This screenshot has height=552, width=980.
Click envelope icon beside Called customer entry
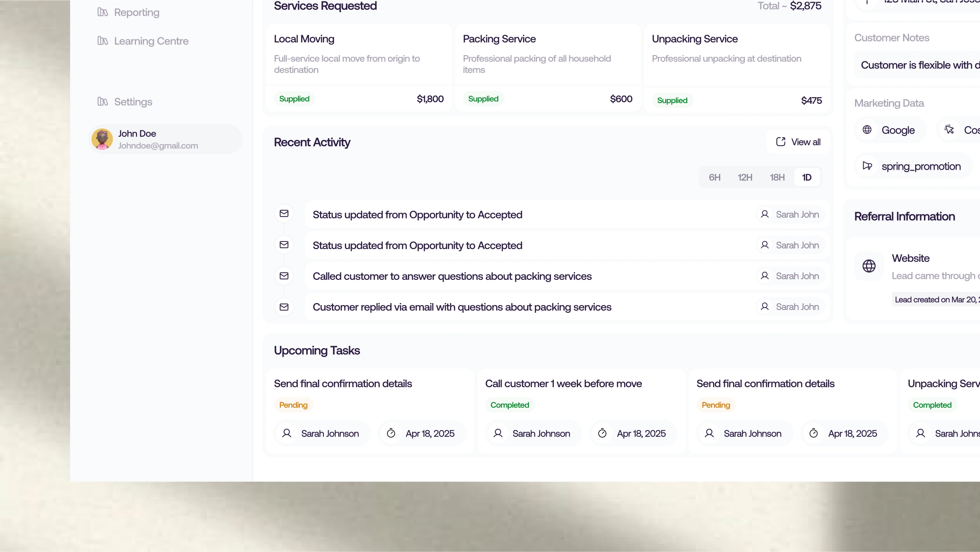284,276
